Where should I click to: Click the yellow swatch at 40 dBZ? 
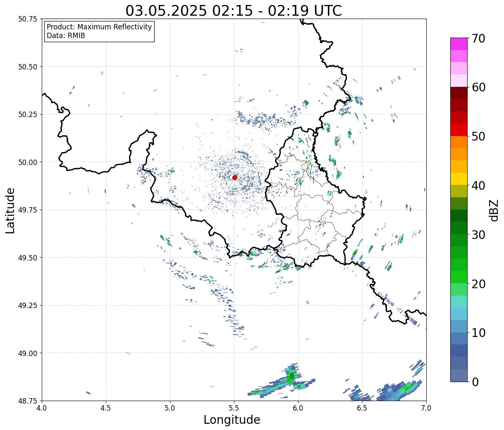click(459, 179)
